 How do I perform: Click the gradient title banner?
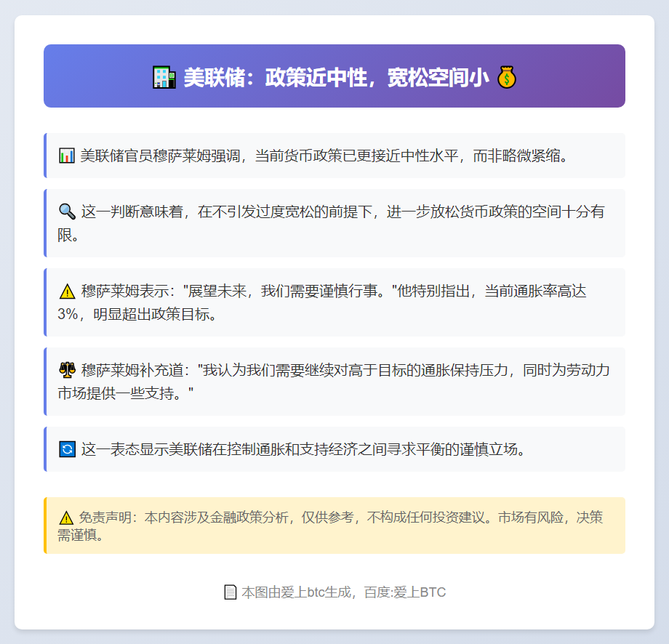[x=334, y=76]
